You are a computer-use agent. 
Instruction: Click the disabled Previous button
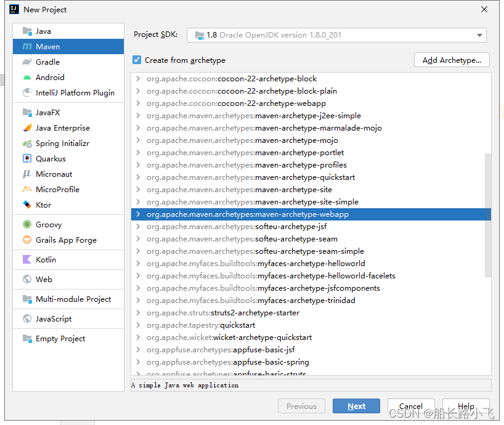coord(301,406)
